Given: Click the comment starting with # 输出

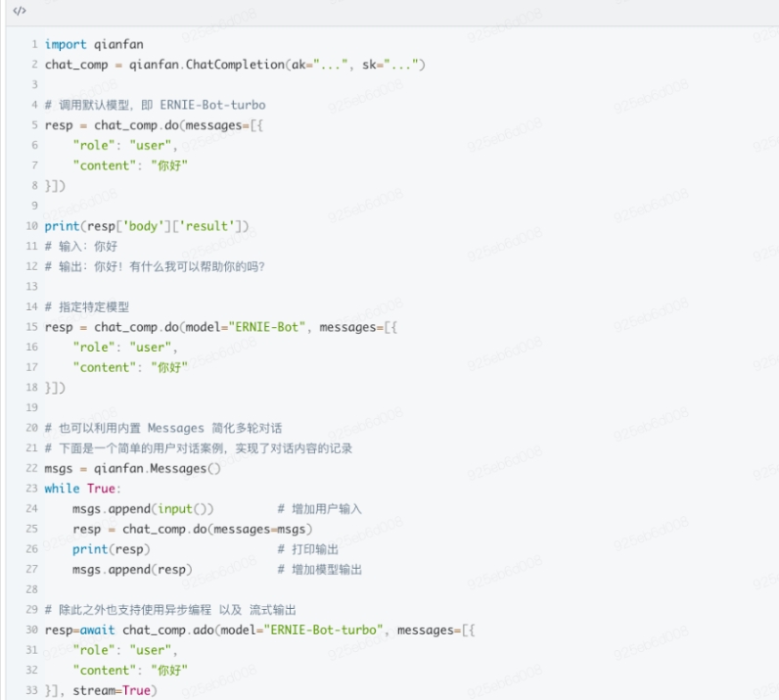Looking at the screenshot, I should 154,266.
